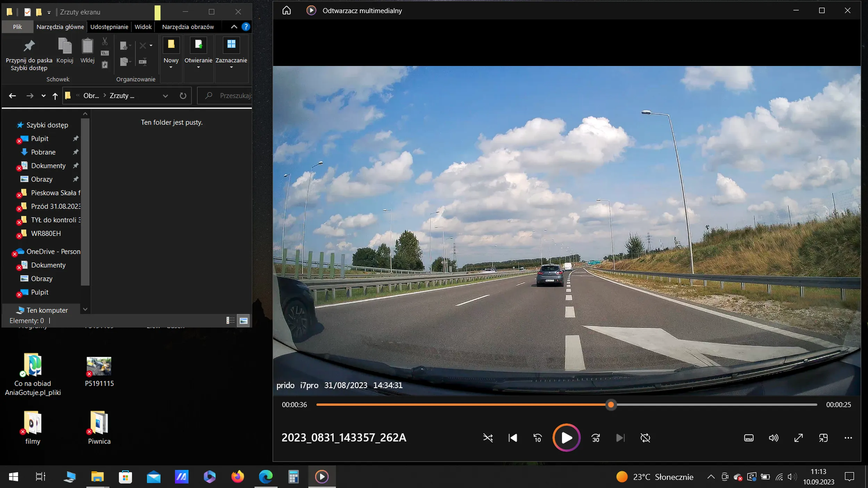868x488 pixels.
Task: Switch to the Widok ribbon tab
Action: (x=143, y=26)
